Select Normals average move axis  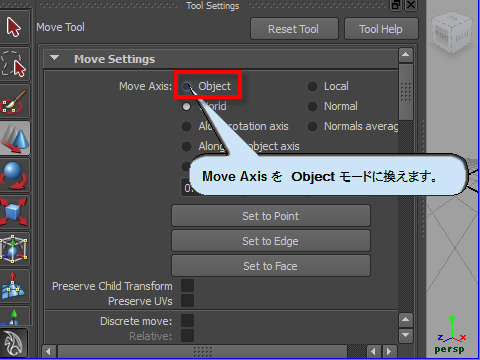click(x=312, y=126)
